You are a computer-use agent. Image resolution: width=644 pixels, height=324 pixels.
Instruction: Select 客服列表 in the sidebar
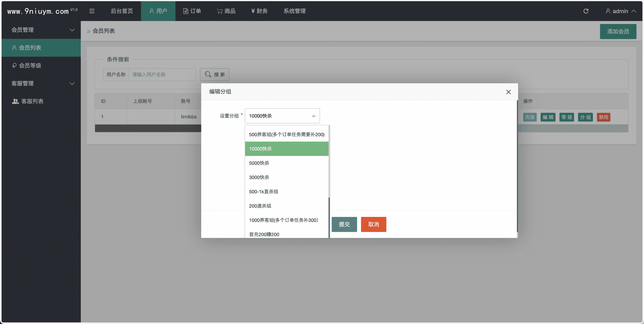41,101
